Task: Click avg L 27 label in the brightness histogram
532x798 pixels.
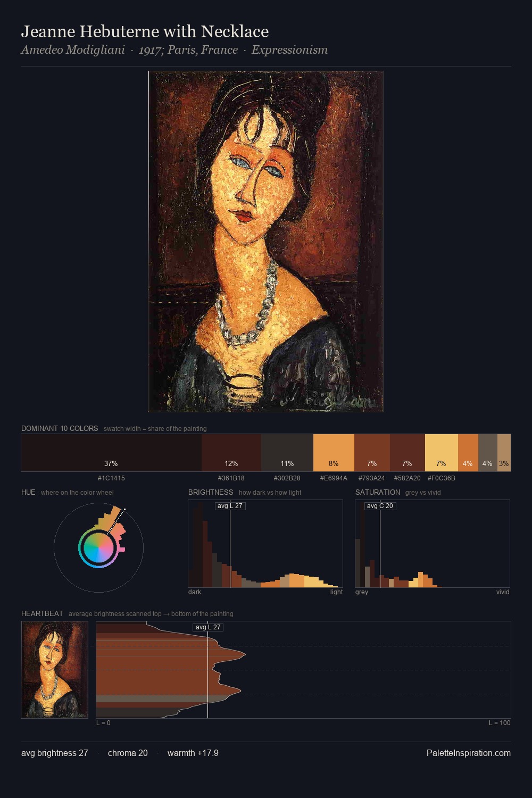Action: pos(230,506)
